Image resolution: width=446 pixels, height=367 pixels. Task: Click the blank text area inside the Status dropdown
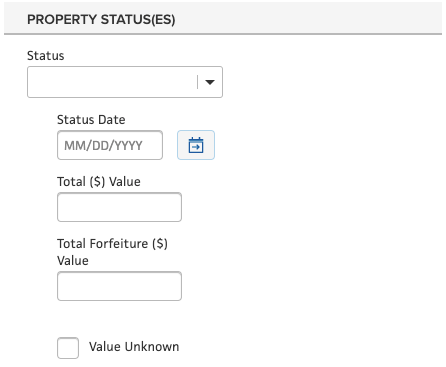(x=112, y=82)
